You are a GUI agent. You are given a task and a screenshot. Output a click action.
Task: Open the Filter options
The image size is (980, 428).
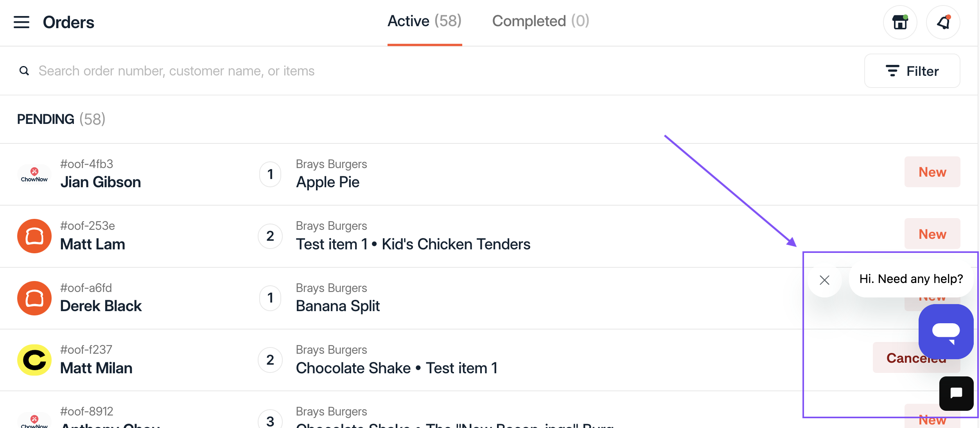point(912,71)
